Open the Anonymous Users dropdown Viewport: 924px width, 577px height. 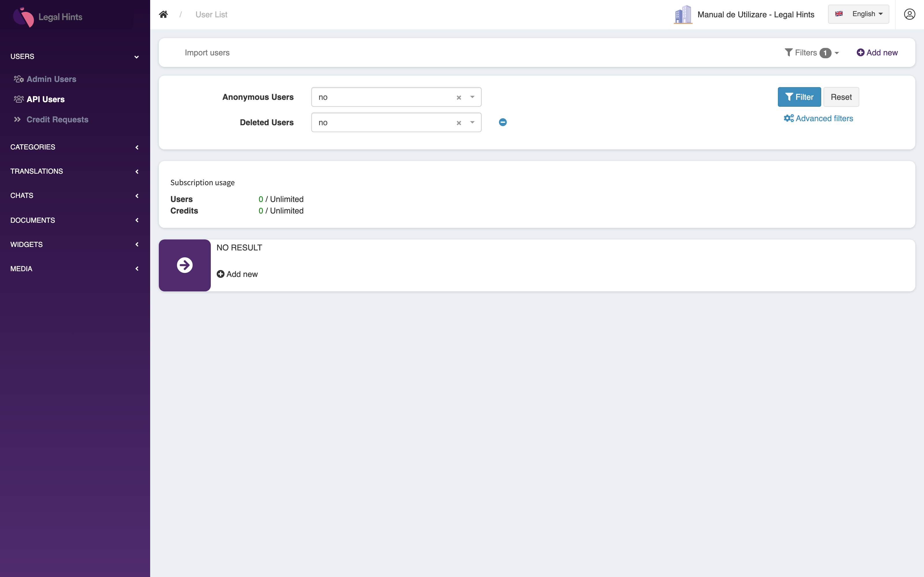tap(396, 97)
